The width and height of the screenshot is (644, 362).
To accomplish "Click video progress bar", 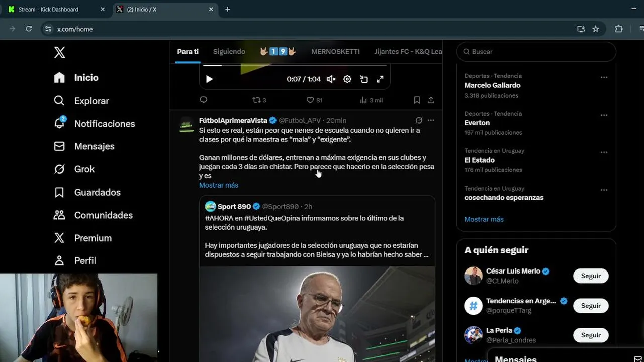I will [295, 65].
